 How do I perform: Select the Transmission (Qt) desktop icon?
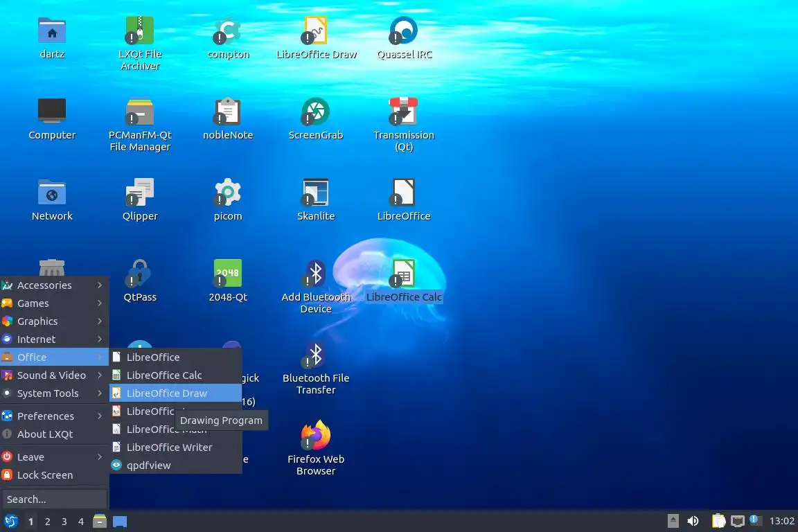click(404, 111)
